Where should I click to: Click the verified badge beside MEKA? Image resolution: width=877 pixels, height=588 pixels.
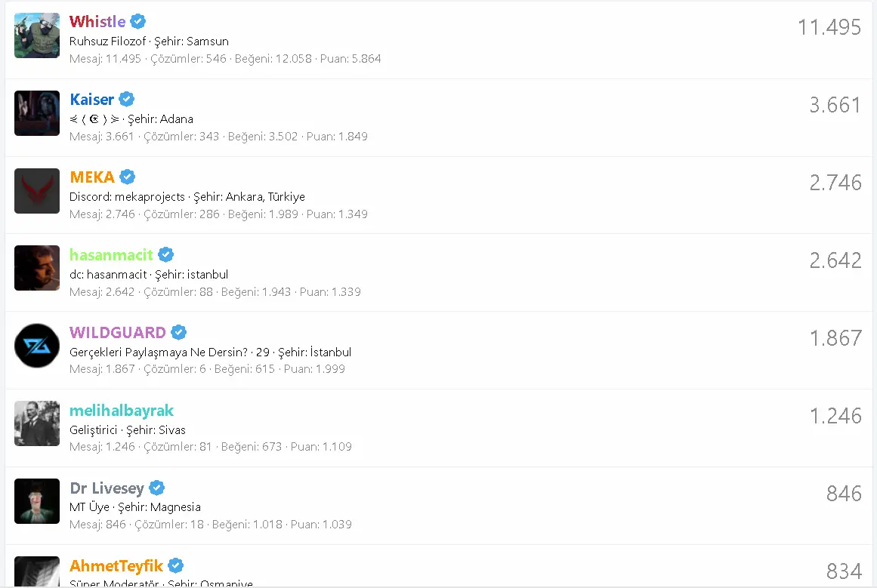pos(128,177)
